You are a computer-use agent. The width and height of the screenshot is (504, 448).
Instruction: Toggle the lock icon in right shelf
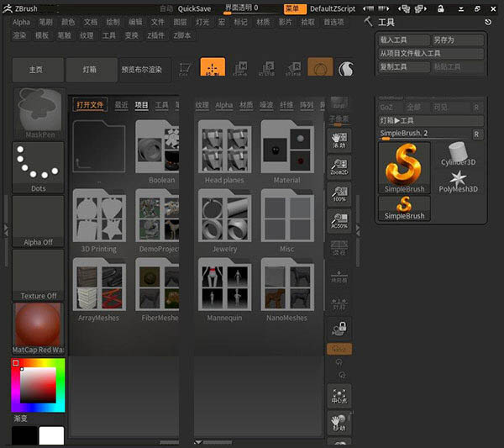(339, 329)
